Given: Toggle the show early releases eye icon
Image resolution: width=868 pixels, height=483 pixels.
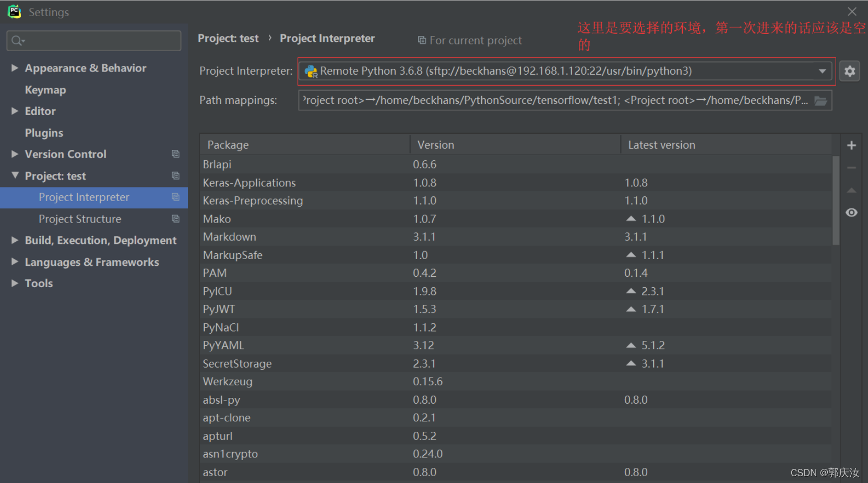Looking at the screenshot, I should tap(851, 213).
